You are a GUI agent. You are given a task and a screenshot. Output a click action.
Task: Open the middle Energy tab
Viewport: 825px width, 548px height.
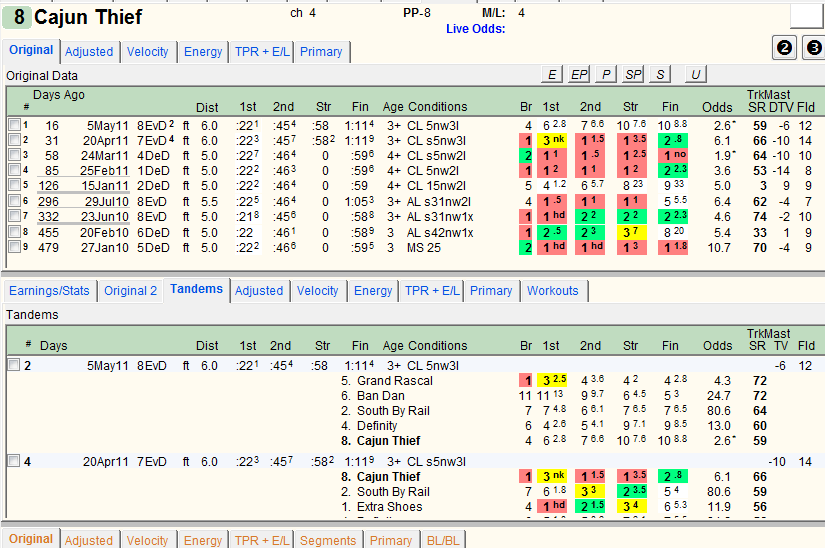(373, 290)
